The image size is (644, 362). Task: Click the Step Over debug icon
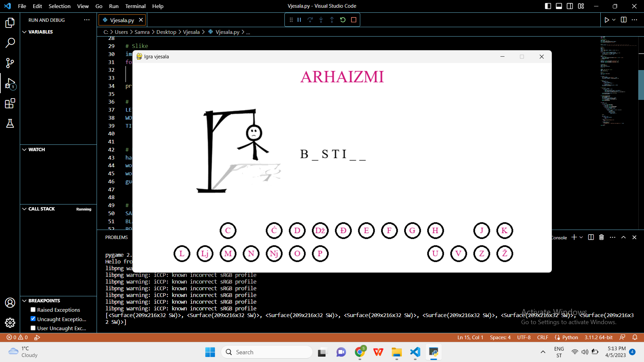pyautogui.click(x=310, y=20)
